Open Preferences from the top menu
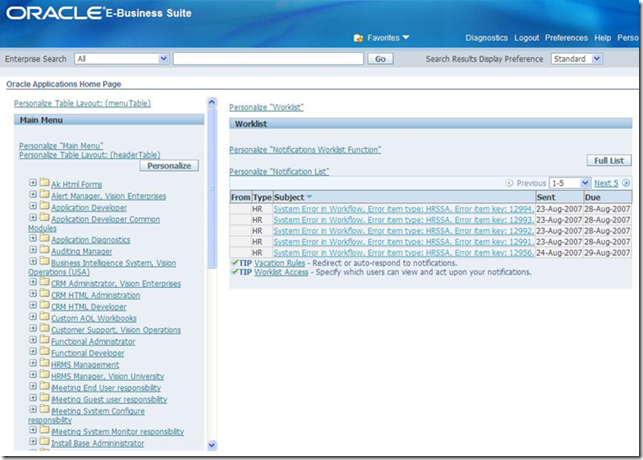The width and height of the screenshot is (643, 460). click(566, 38)
